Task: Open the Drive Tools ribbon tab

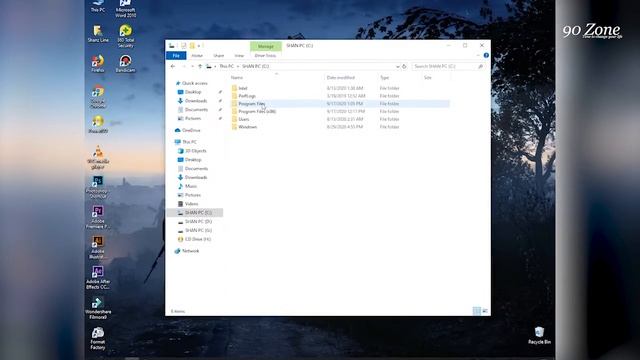Action: coord(265,56)
